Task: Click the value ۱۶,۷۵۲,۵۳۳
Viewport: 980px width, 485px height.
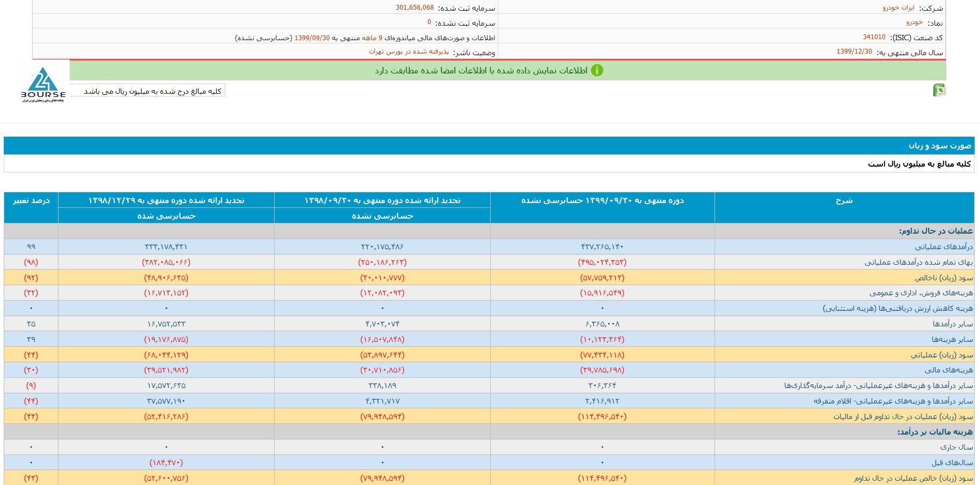Action: (166, 324)
